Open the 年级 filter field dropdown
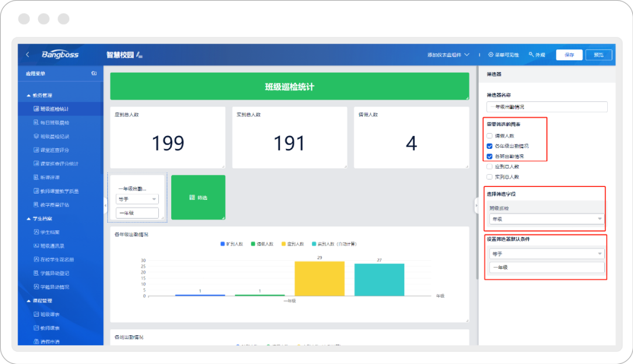The height and width of the screenshot is (364, 633). (x=547, y=219)
